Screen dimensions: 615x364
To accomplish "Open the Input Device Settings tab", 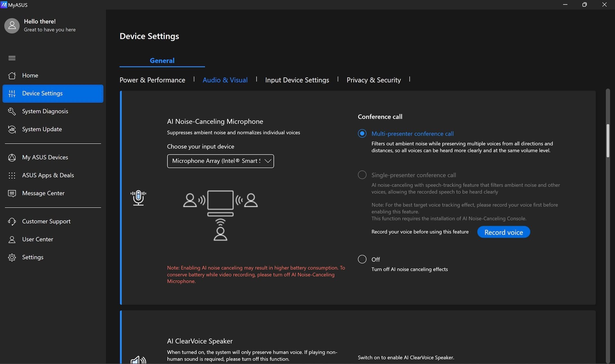I will (297, 80).
